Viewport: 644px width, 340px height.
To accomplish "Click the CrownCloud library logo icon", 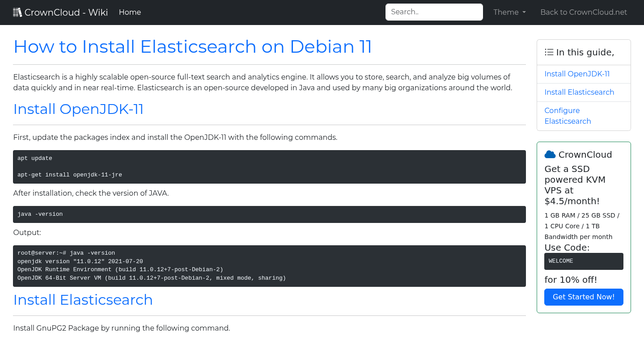I will click(x=17, y=12).
